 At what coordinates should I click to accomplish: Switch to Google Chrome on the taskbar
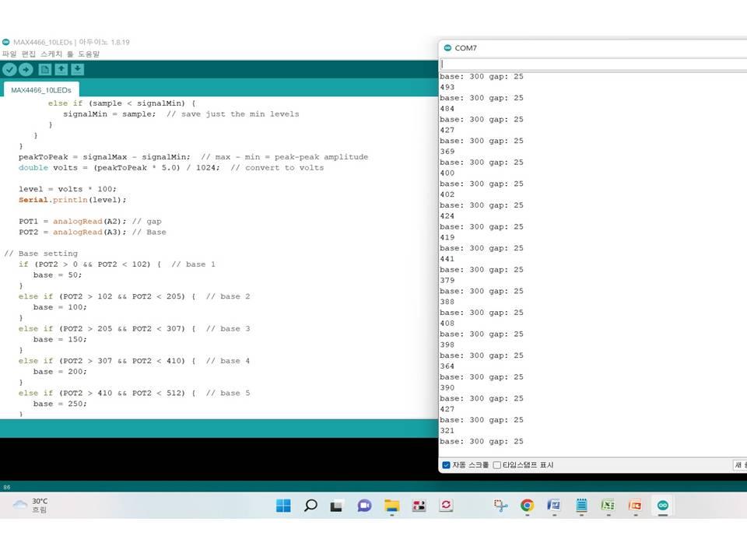point(527,506)
